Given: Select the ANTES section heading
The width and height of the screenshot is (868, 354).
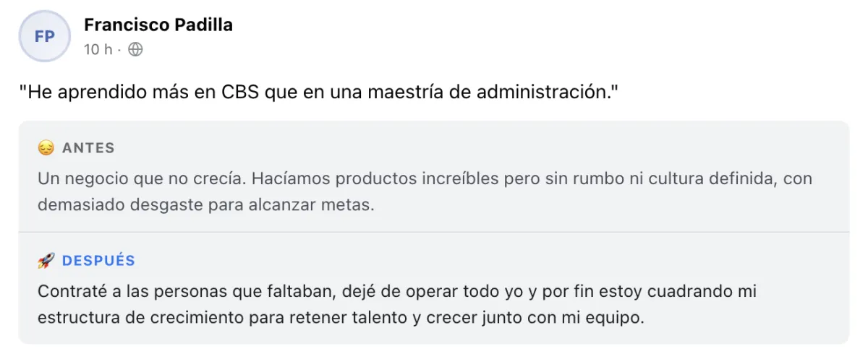Looking at the screenshot, I should [88, 148].
